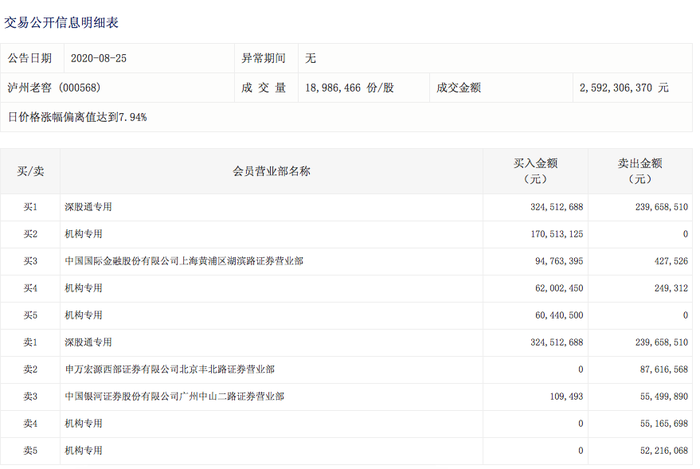The width and height of the screenshot is (700, 469).
Task: Click the 成交量 value 18,986,466 份/股
Action: [347, 88]
